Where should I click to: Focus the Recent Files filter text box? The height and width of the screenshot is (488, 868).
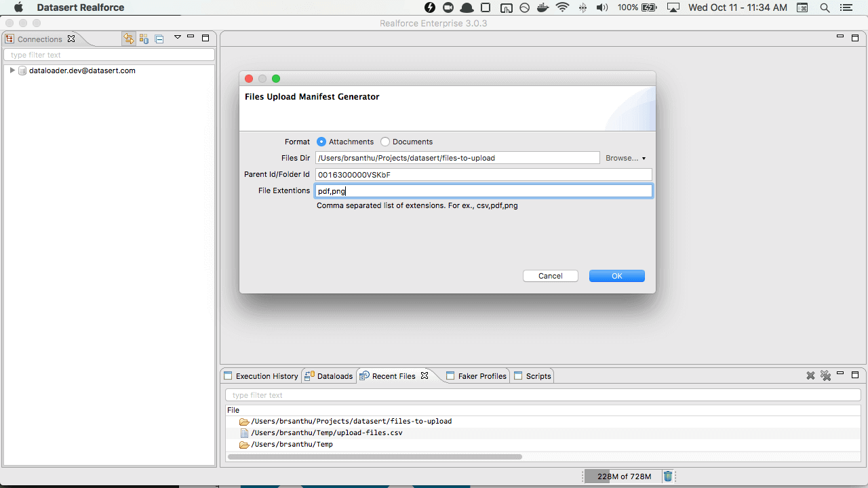click(x=543, y=395)
